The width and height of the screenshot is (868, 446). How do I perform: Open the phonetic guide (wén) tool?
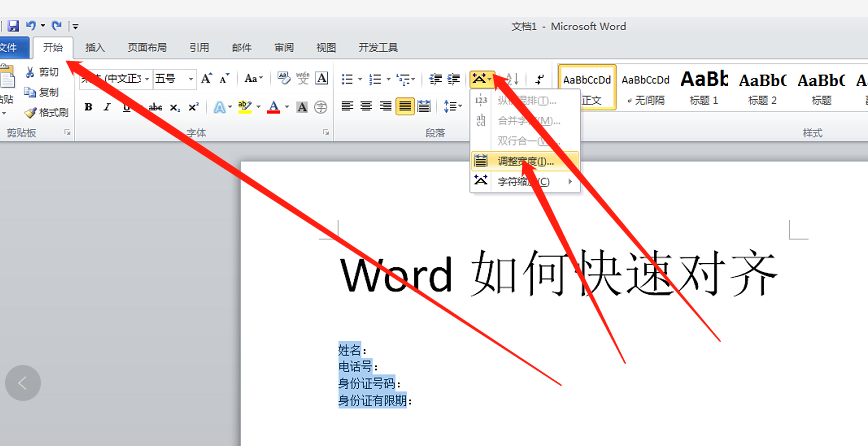pos(302,79)
